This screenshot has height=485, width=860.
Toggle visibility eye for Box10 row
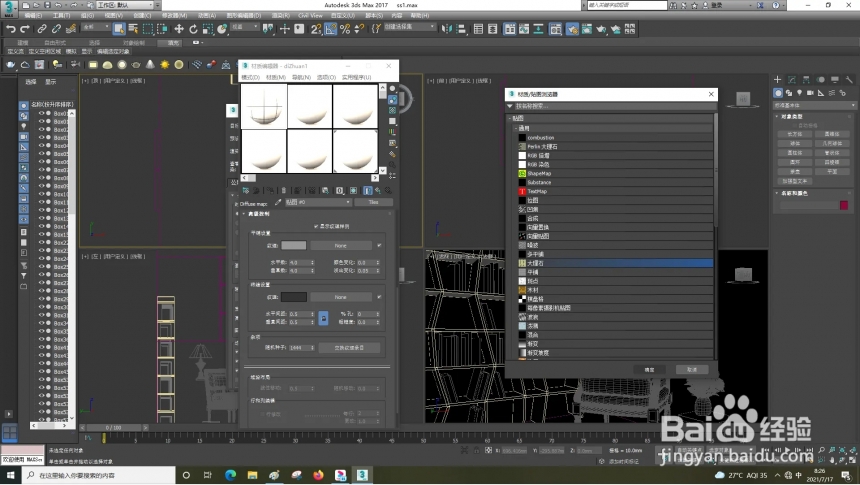(x=41, y=194)
